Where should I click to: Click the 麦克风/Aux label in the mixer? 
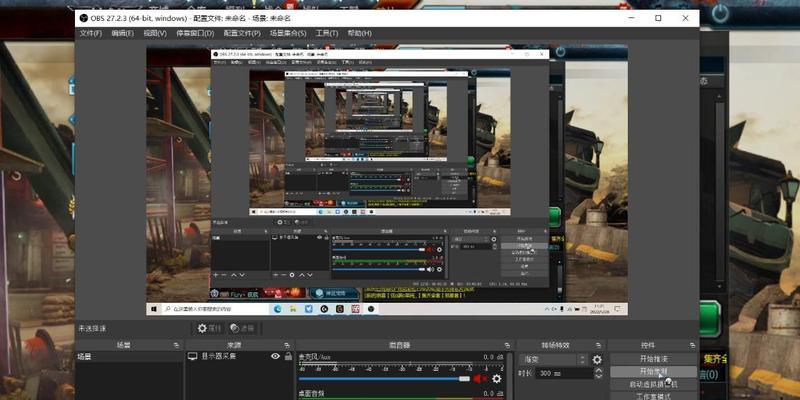[x=317, y=357]
